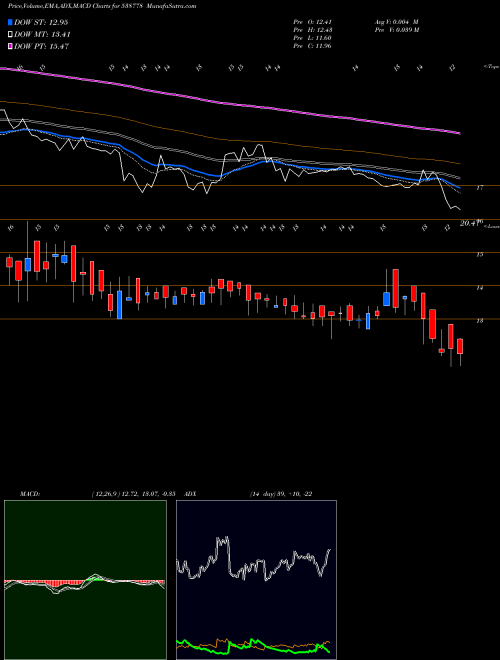Viewport: 500px width, 660px height.
Task: Click the tall red candle at the late-rally peak
Action: pyautogui.click(x=395, y=288)
